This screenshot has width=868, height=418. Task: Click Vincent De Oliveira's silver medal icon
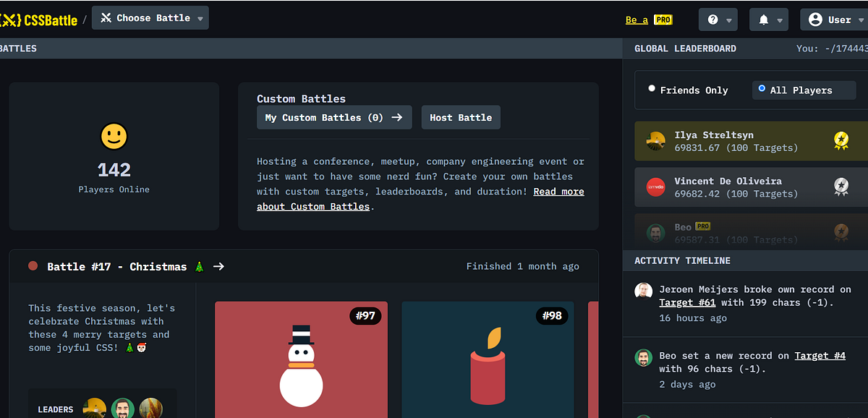841,187
